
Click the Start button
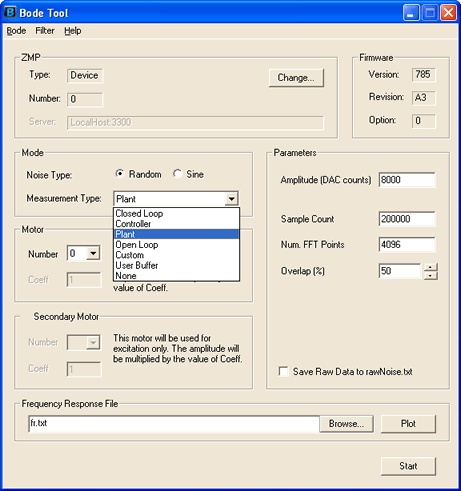click(x=408, y=466)
